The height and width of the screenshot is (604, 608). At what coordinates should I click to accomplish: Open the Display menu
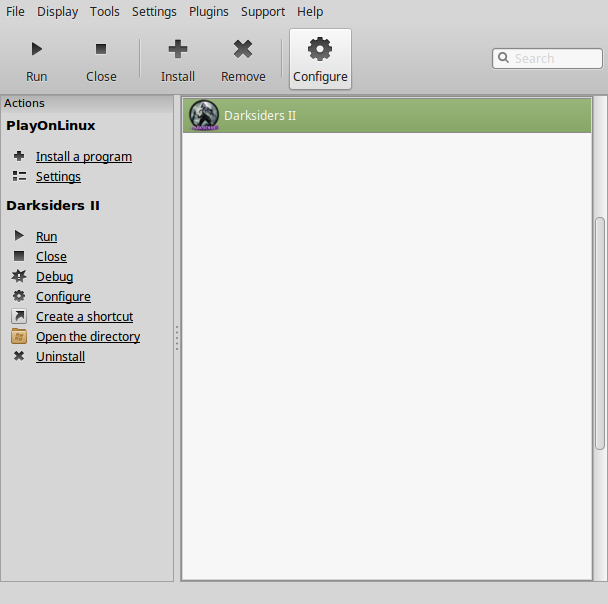pyautogui.click(x=57, y=12)
